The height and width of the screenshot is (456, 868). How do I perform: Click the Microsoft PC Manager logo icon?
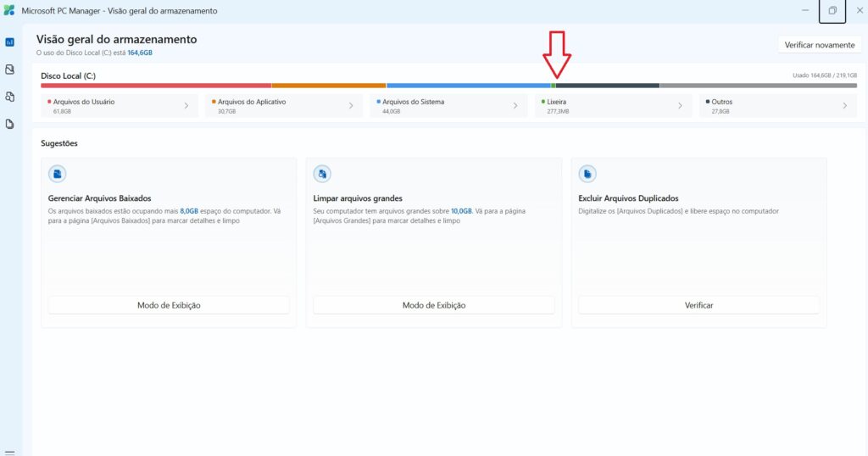[x=9, y=10]
